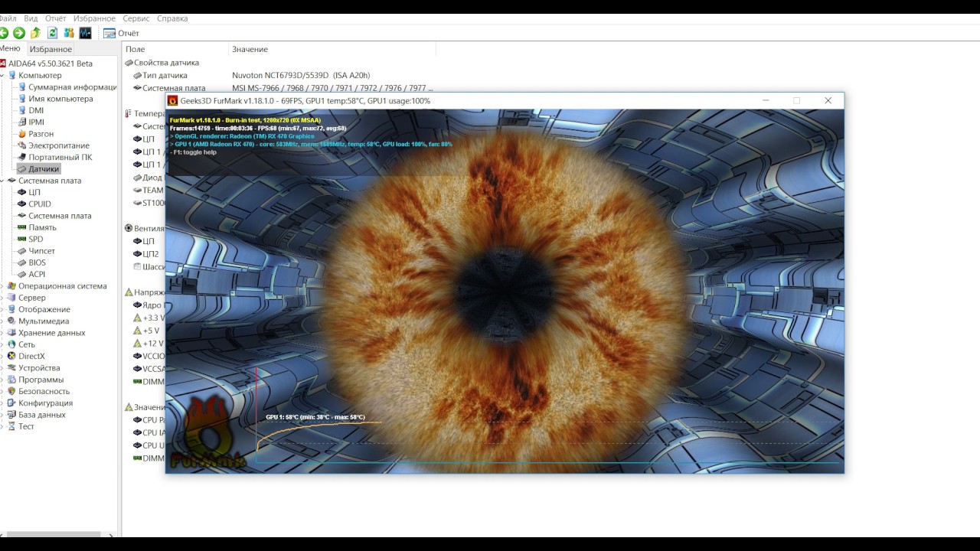Open the Справка menu
The width and height of the screenshot is (980, 551).
coord(172,18)
